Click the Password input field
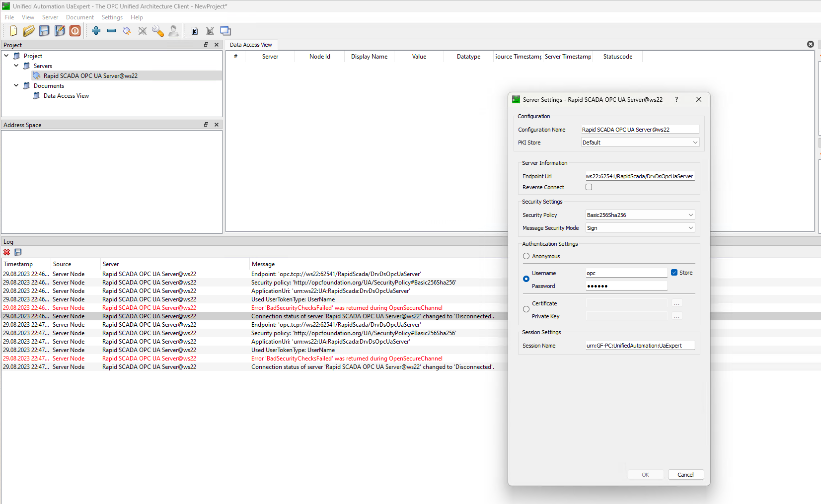821x504 pixels. pos(626,286)
